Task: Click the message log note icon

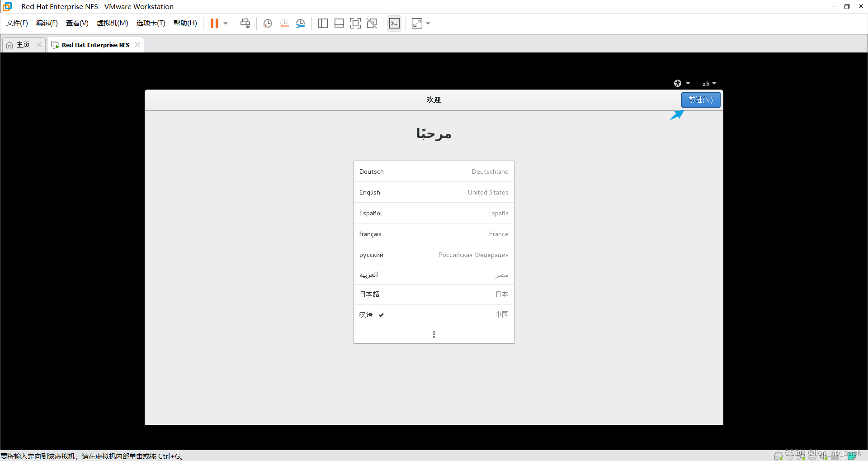Action: pos(852,456)
